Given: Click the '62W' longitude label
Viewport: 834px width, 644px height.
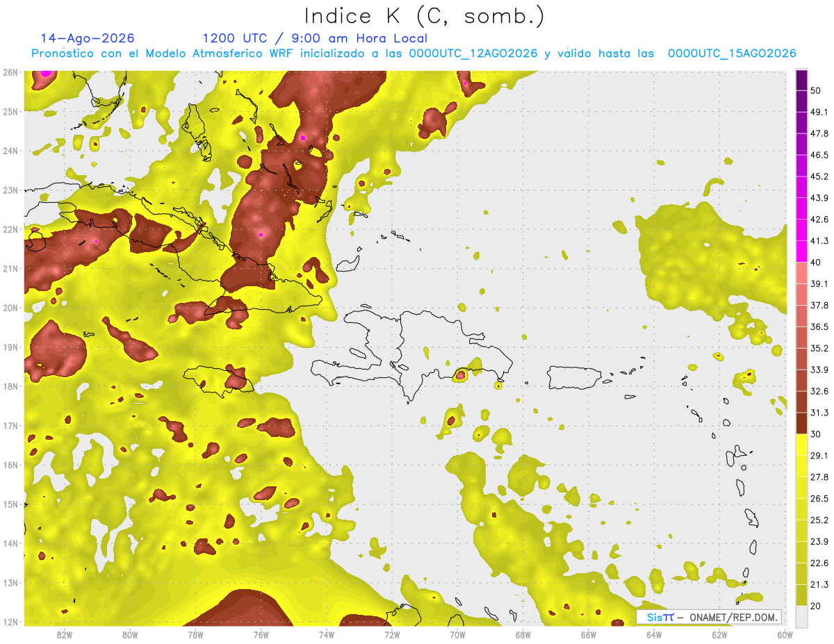Looking at the screenshot, I should 719,634.
